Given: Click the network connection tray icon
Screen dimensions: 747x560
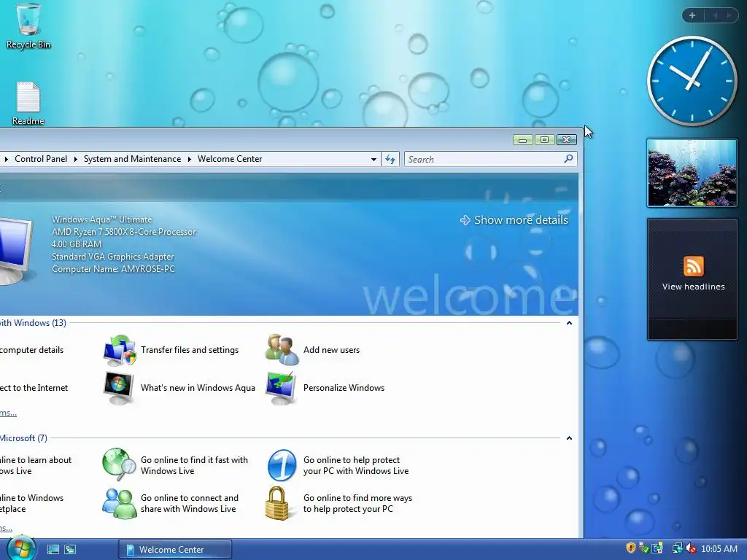Looking at the screenshot, I should pyautogui.click(x=677, y=548).
